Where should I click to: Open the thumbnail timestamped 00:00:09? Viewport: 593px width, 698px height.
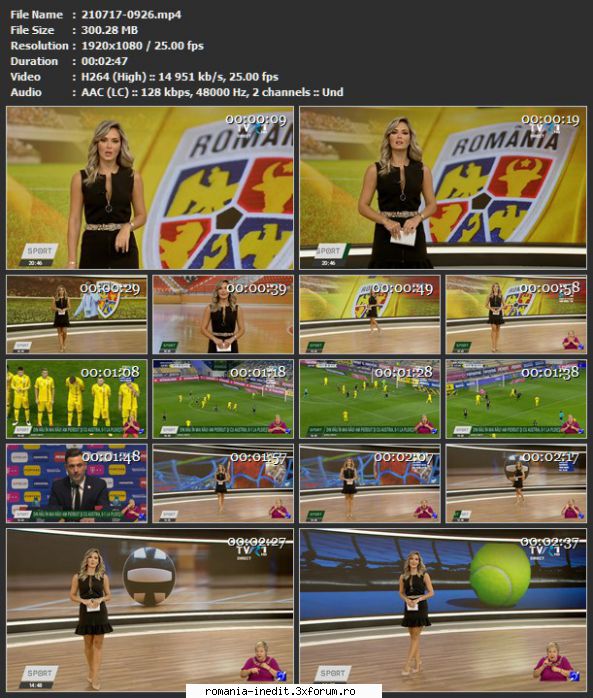click(x=150, y=188)
